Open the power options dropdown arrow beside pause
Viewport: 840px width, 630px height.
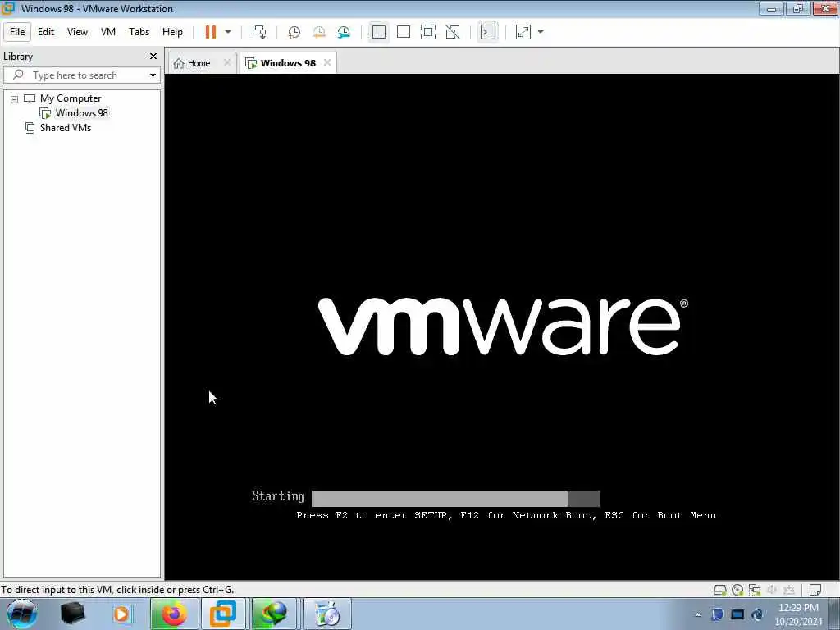228,32
